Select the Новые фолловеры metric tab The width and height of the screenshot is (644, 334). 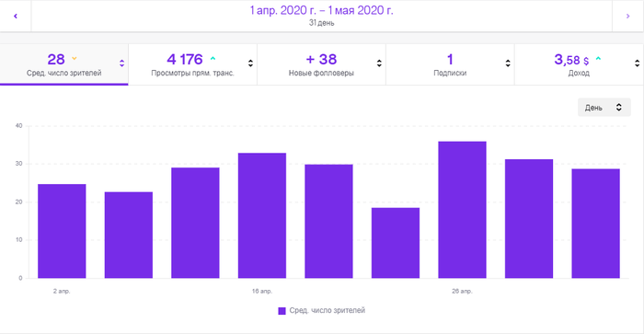pyautogui.click(x=321, y=64)
